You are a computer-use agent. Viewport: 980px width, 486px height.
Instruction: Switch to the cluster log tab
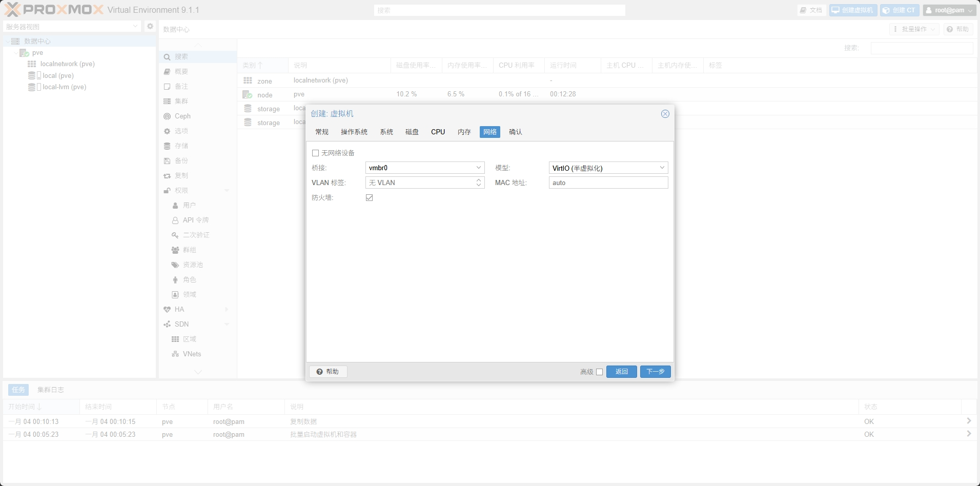[x=50, y=390]
